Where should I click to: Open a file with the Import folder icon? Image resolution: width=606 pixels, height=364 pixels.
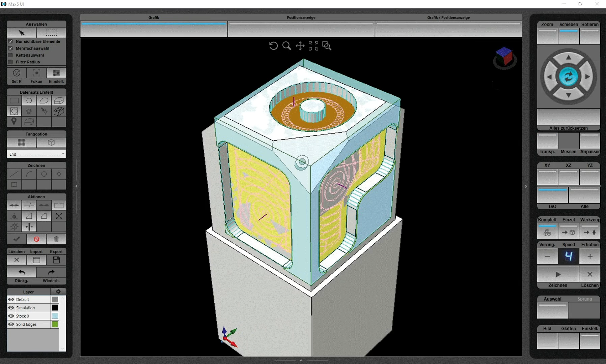pyautogui.click(x=36, y=260)
